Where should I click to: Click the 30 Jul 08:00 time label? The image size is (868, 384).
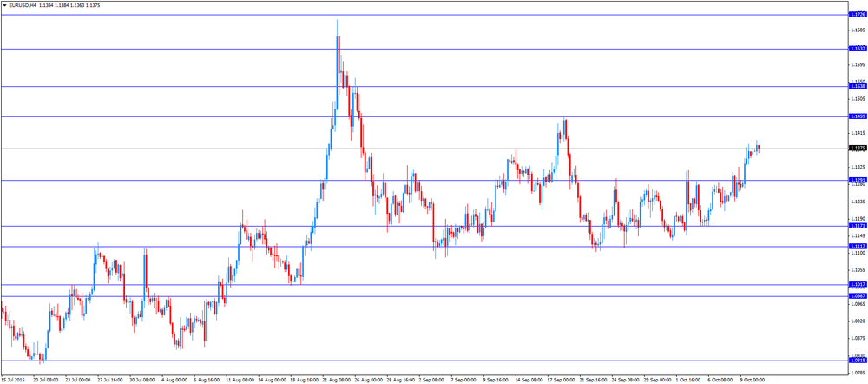[142, 381]
